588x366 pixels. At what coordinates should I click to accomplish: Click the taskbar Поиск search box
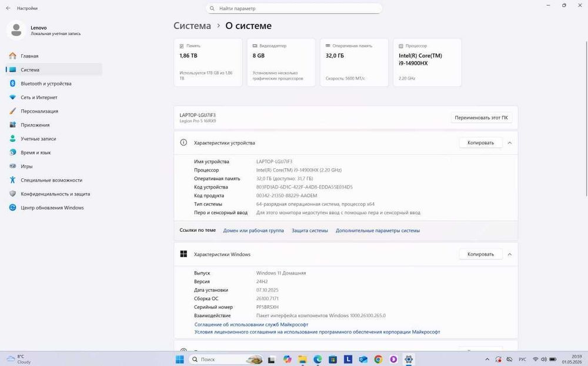click(x=227, y=360)
